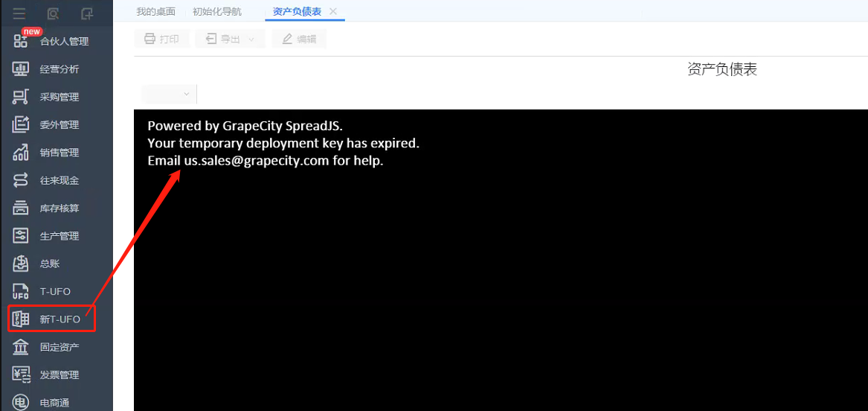Select the 资产负债表 tab
The image size is (868, 411).
coord(297,12)
